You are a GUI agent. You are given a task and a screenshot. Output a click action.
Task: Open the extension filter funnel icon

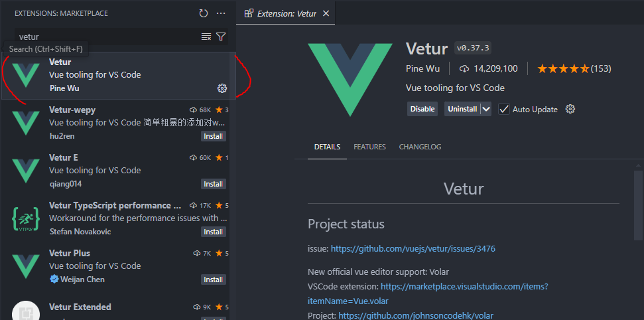[221, 37]
